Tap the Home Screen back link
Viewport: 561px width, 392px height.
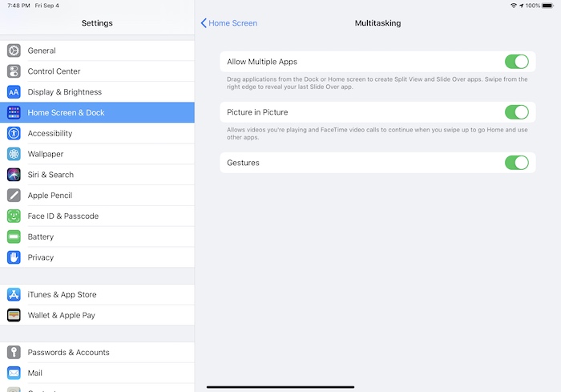[232, 23]
